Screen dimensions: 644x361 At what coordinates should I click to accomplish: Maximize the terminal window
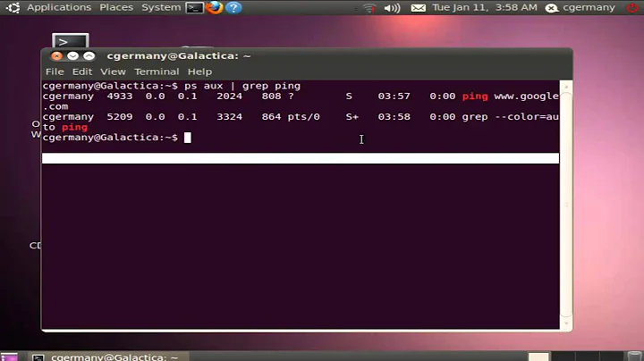click(89, 55)
